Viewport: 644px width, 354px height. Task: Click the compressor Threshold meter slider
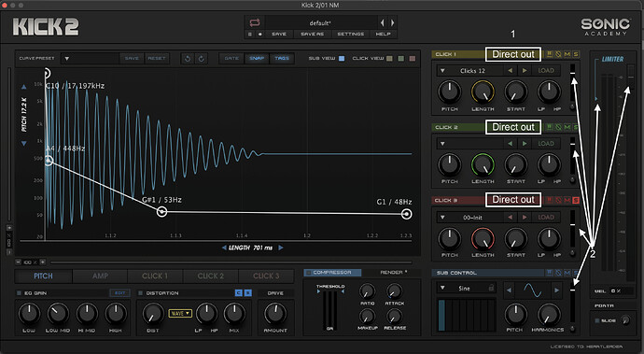point(330,309)
